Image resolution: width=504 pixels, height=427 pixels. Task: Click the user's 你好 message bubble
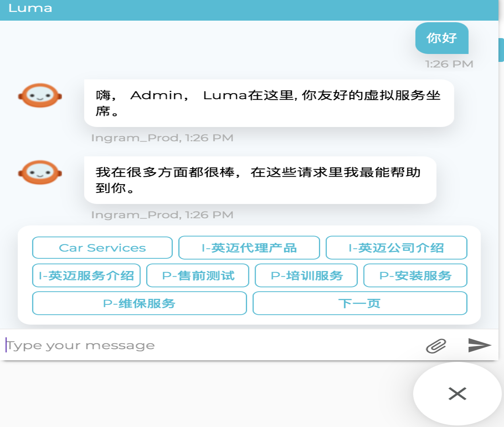coord(442,38)
